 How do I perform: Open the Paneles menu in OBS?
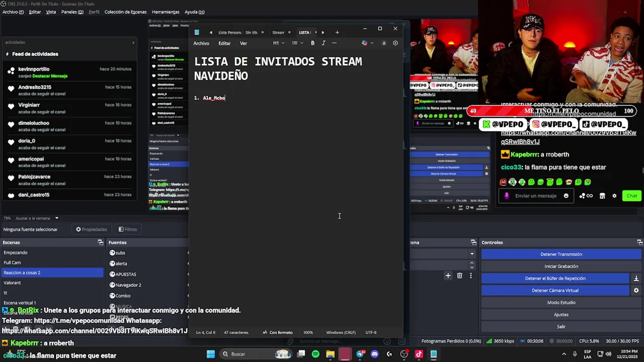[x=72, y=12]
